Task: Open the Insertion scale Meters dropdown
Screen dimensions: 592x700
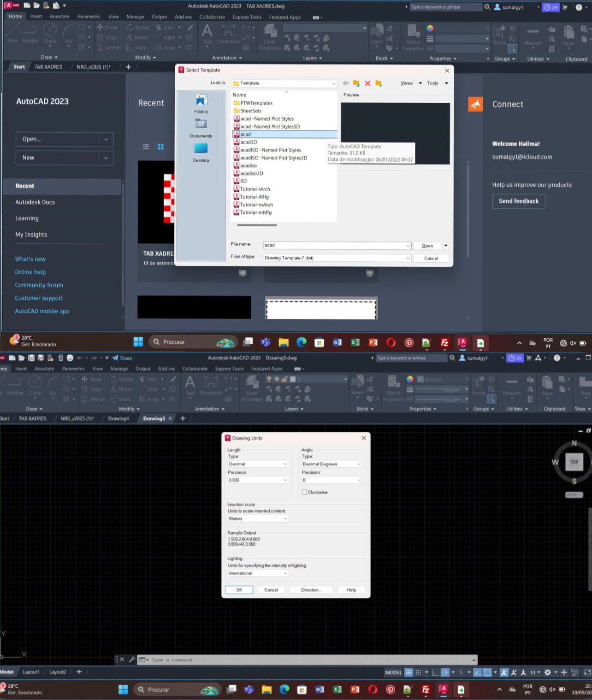Action: click(x=258, y=518)
